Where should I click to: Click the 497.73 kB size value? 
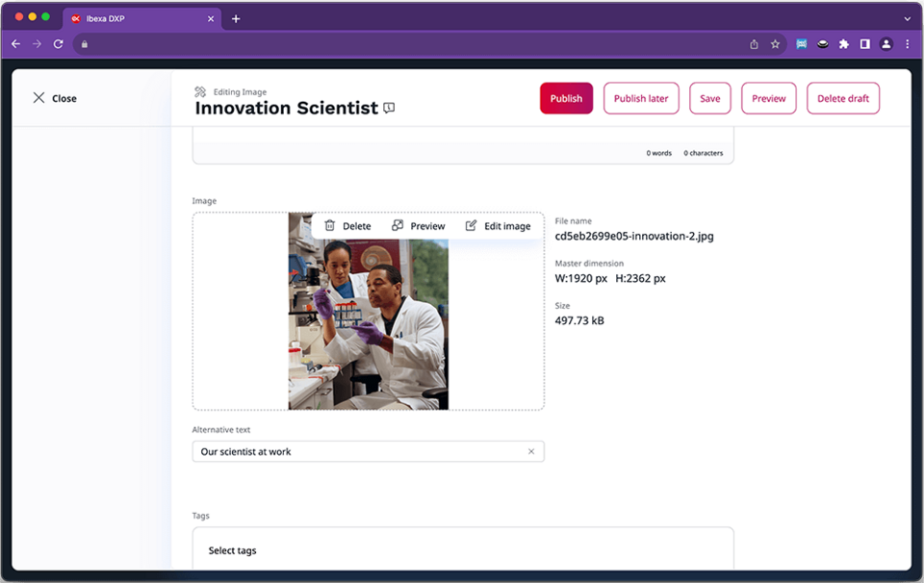(579, 321)
